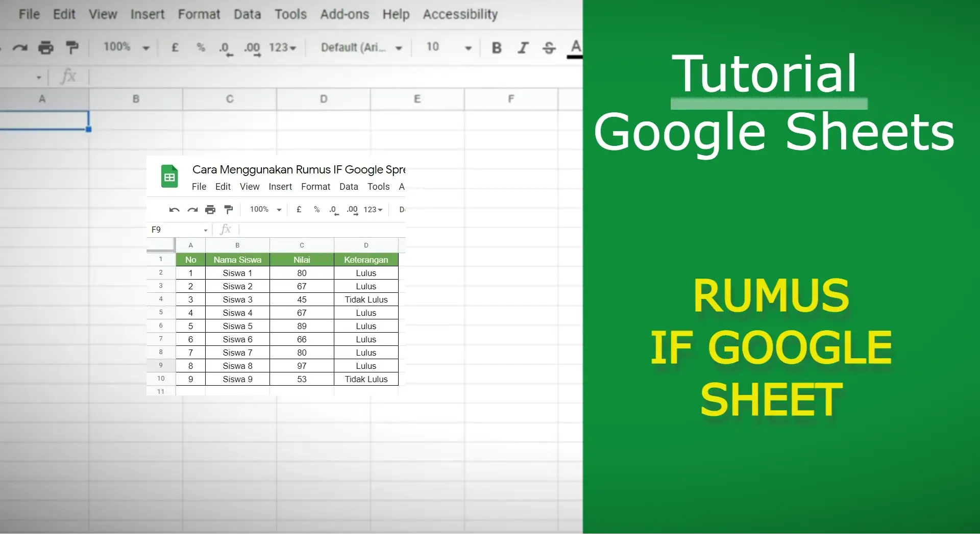Image resolution: width=980 pixels, height=551 pixels.
Task: Open Help menu in background menu bar
Action: [x=396, y=14]
